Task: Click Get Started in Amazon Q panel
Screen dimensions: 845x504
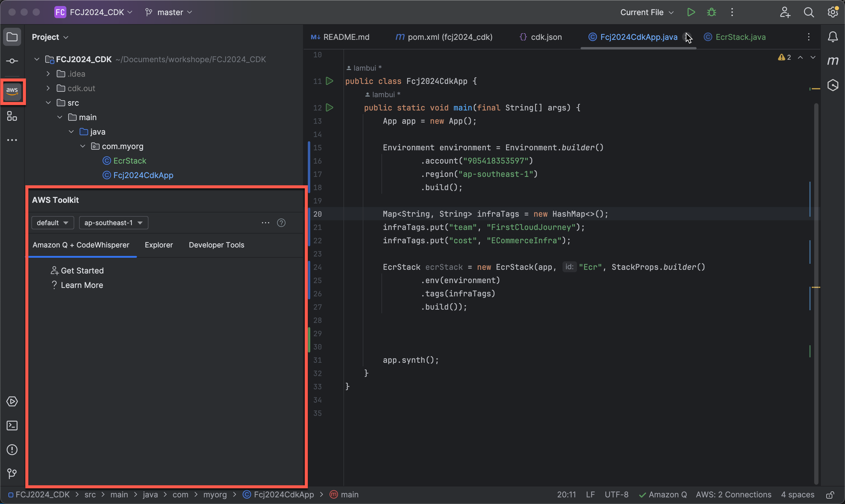Action: 82,271
